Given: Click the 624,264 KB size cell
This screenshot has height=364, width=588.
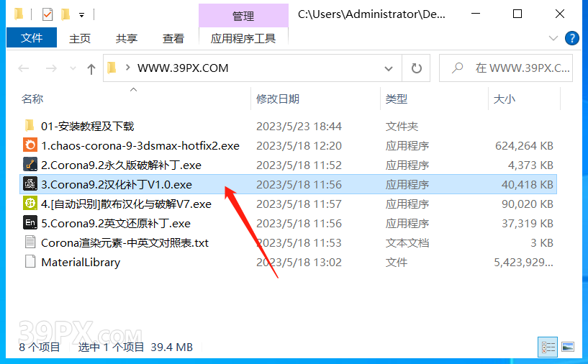Looking at the screenshot, I should 524,146.
